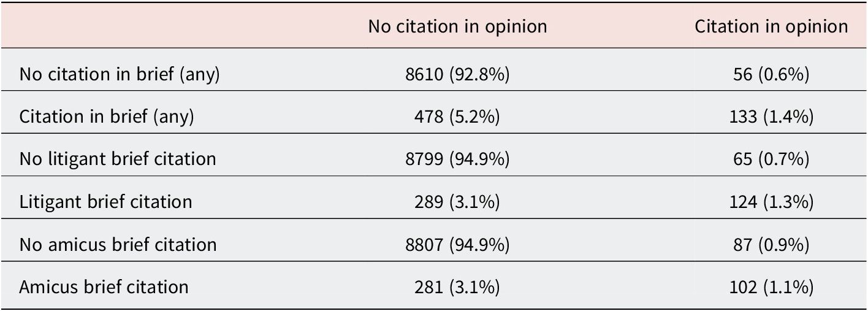868x311 pixels.
Task: Click the cell showing 87 (0.9%)
Action: [x=771, y=244]
